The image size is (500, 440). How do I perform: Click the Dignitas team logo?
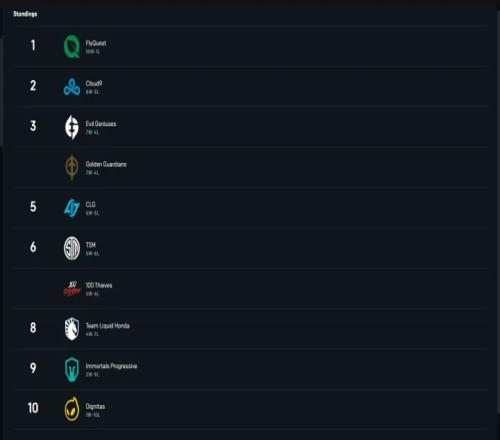point(72,409)
